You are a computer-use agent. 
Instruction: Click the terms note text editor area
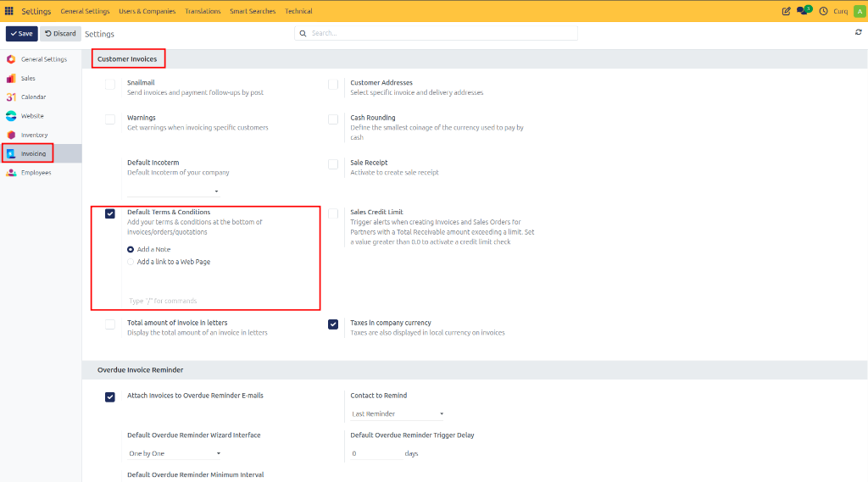[x=221, y=301]
